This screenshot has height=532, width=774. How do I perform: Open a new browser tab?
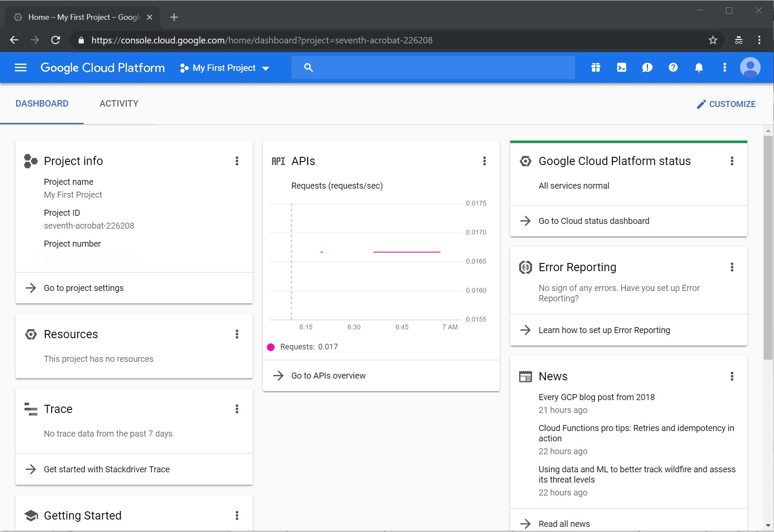click(174, 17)
